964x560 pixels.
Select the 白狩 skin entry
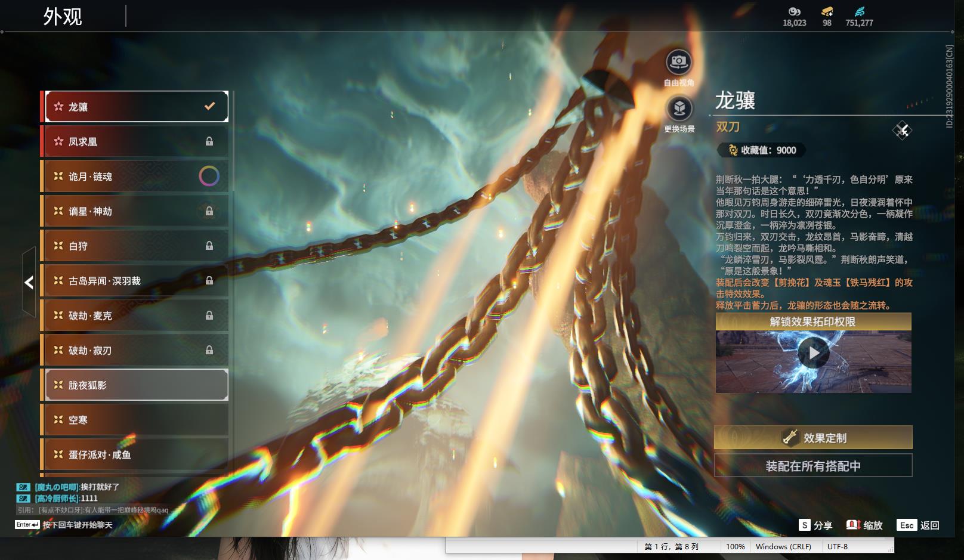[x=135, y=246]
